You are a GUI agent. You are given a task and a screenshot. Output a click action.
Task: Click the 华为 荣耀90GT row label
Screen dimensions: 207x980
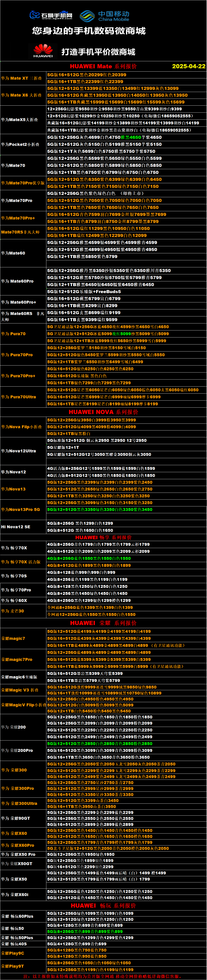[x=15, y=818]
